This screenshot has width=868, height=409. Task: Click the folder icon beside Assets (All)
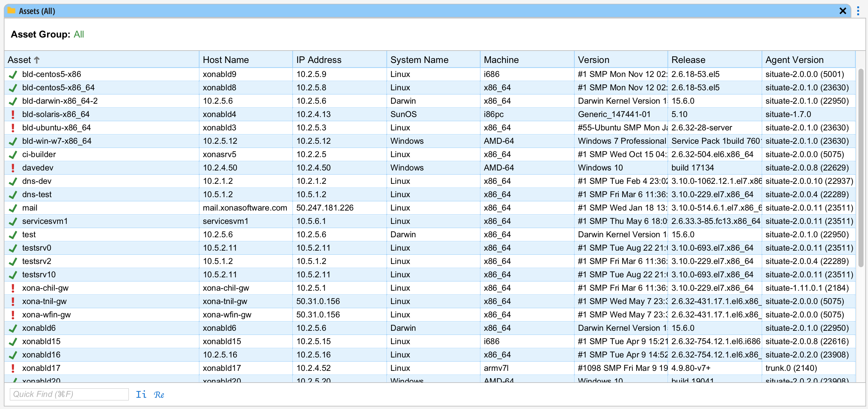coord(11,11)
